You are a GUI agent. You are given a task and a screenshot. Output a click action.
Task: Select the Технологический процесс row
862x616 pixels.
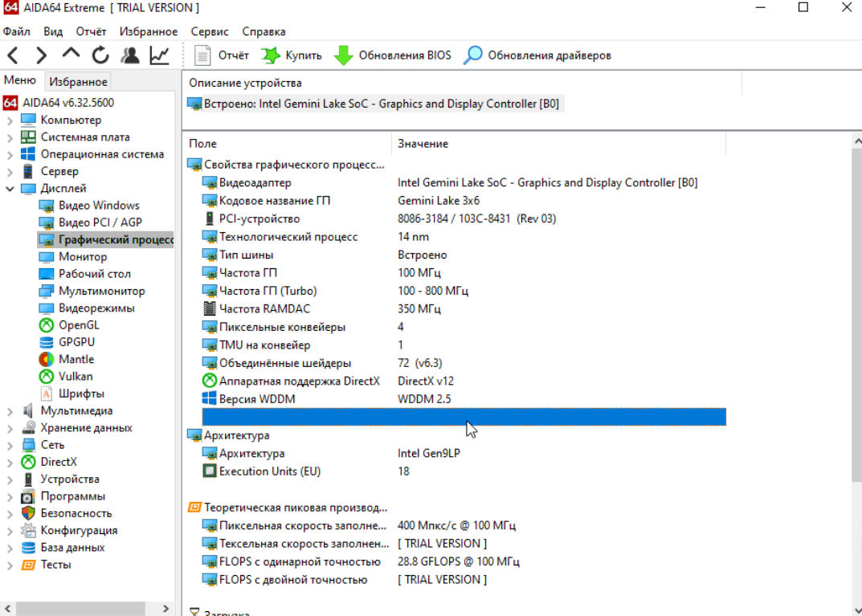(464, 237)
